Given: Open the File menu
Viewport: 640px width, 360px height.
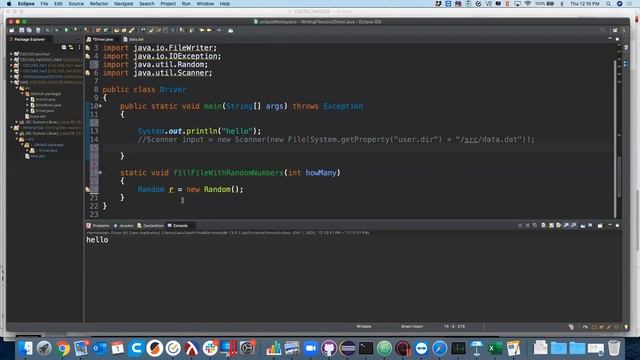Looking at the screenshot, I should point(44,4).
